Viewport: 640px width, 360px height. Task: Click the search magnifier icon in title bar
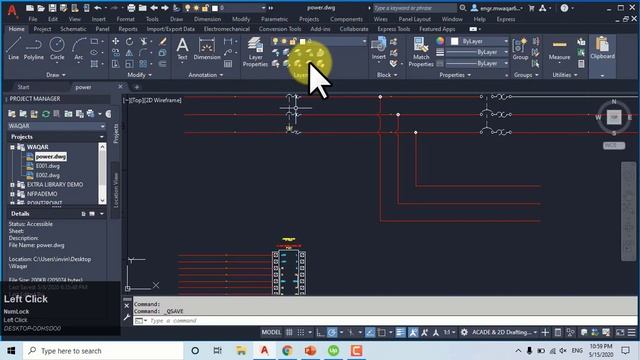pyautogui.click(x=462, y=8)
